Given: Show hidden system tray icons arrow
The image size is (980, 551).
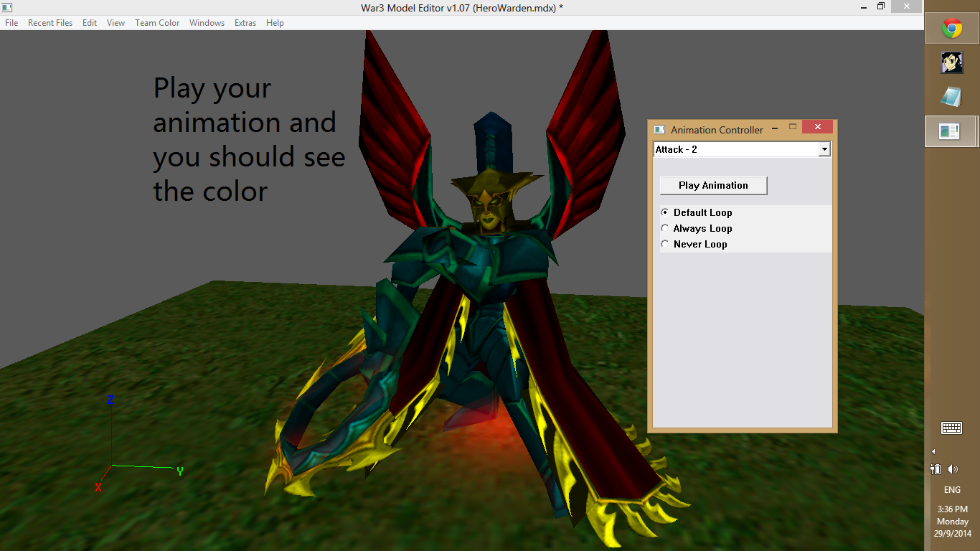Looking at the screenshot, I should (x=933, y=451).
